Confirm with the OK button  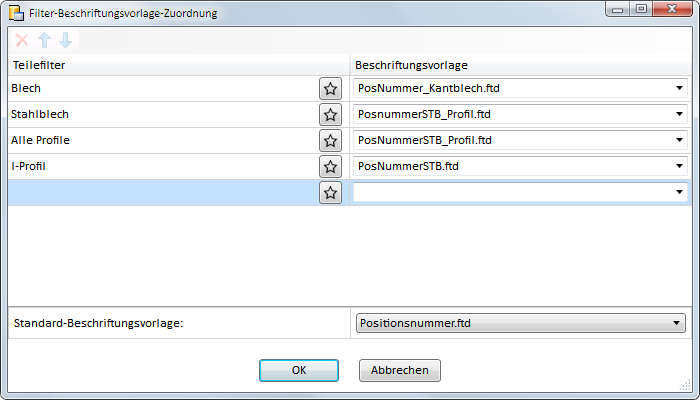(299, 371)
